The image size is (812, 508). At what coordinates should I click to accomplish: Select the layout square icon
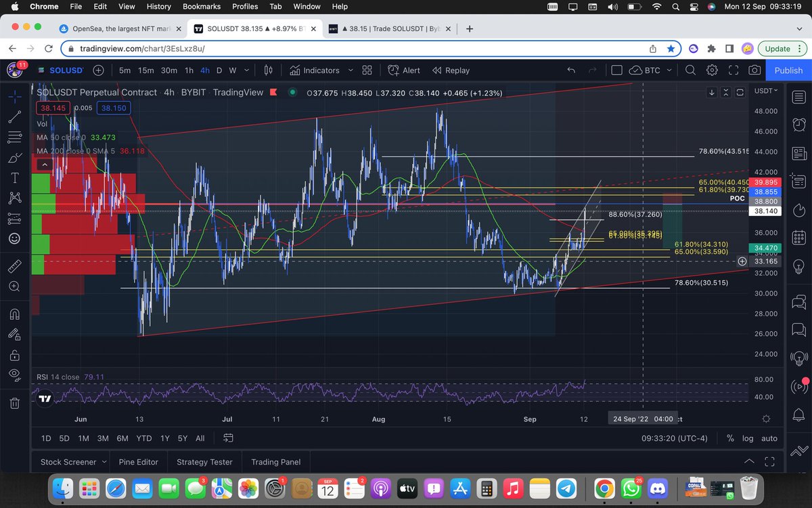pyautogui.click(x=616, y=70)
